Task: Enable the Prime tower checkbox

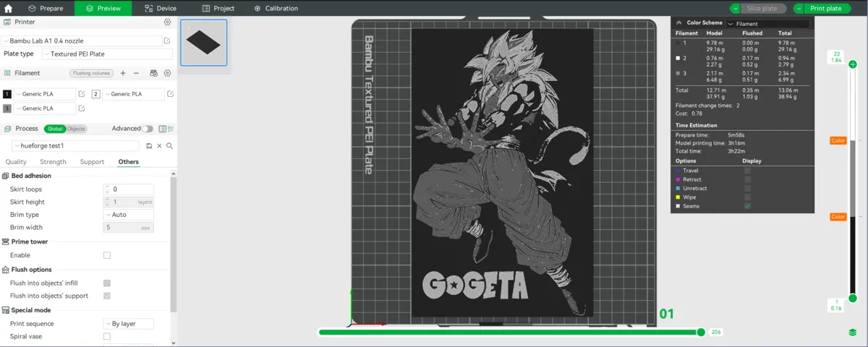Action: point(107,255)
